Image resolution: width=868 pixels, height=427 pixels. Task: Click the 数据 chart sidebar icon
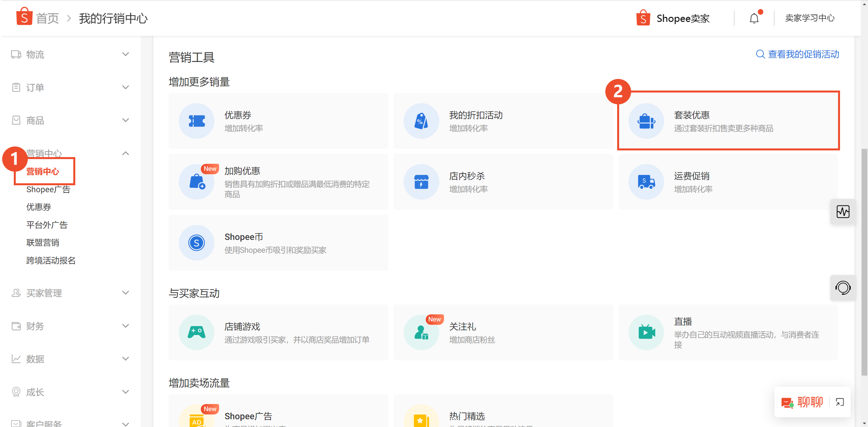16,359
